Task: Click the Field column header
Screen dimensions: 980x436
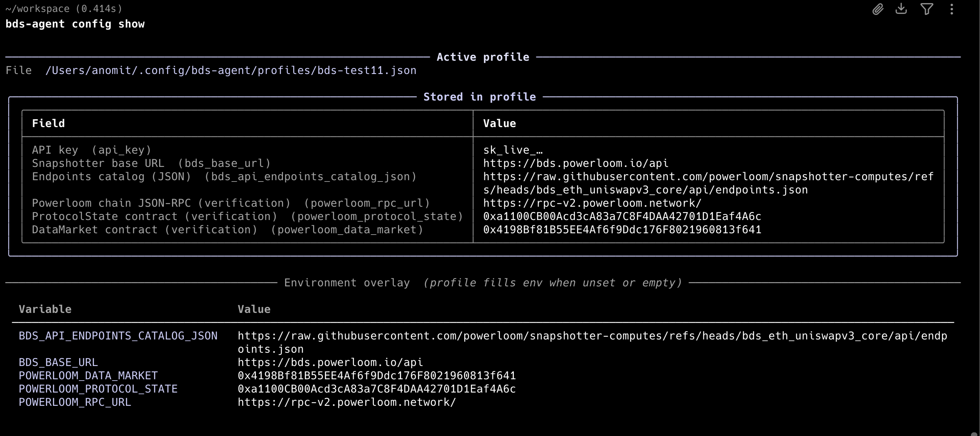Action: pyautogui.click(x=48, y=123)
